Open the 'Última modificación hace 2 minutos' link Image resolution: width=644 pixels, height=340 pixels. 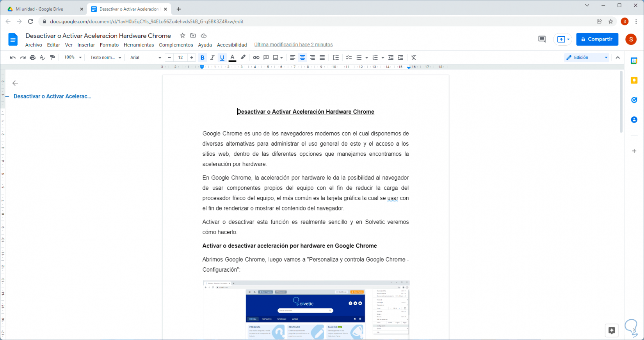click(294, 45)
